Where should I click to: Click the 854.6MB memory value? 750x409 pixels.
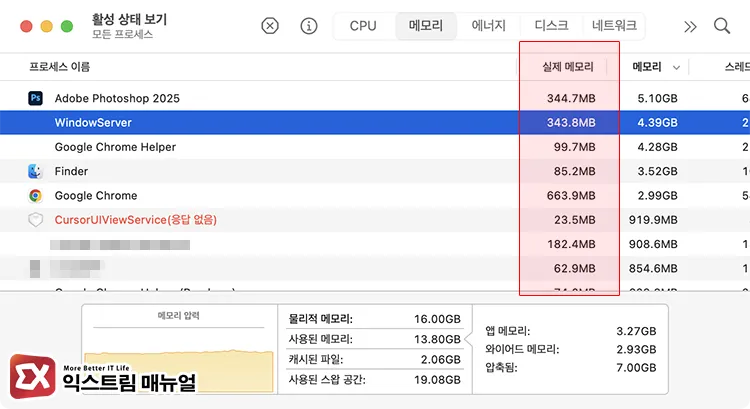coord(653,269)
